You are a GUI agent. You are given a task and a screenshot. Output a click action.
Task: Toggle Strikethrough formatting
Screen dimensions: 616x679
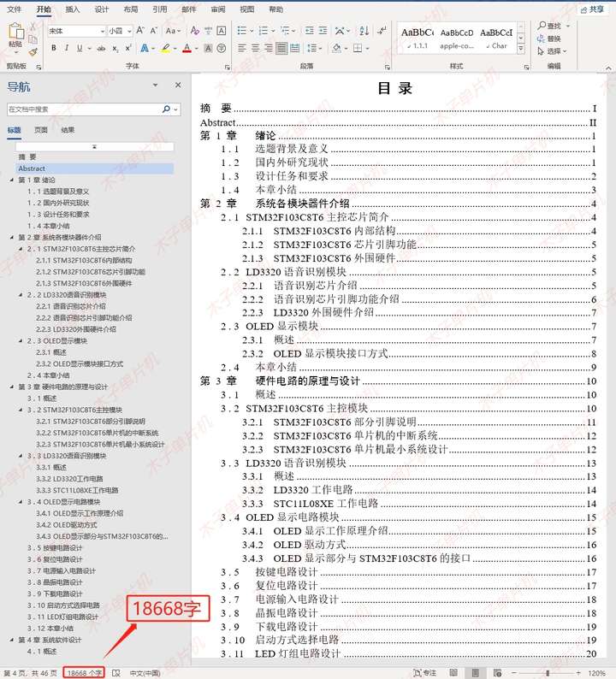coord(101,49)
